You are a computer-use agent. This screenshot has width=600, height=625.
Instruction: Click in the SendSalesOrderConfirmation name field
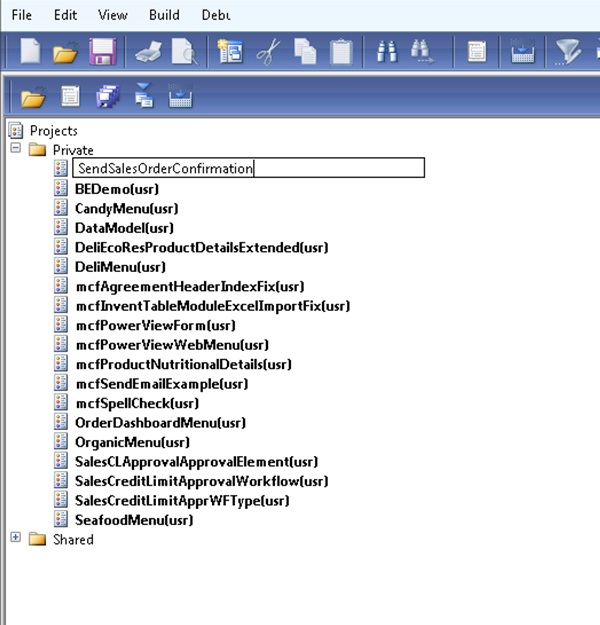(248, 168)
